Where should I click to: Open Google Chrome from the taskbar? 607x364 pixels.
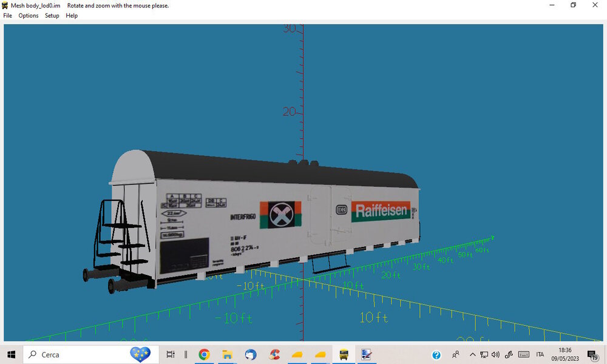[x=204, y=354]
